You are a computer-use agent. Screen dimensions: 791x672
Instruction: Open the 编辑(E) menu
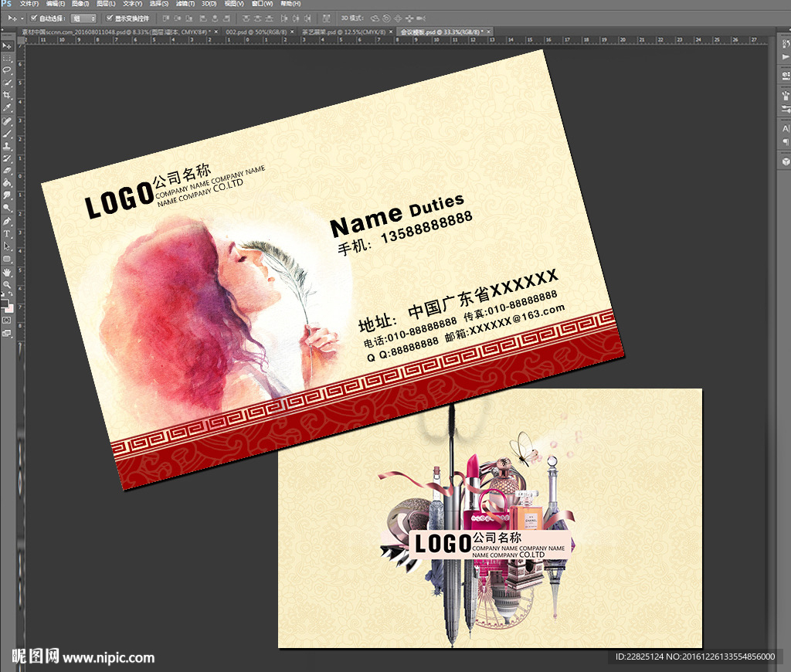(55, 4)
